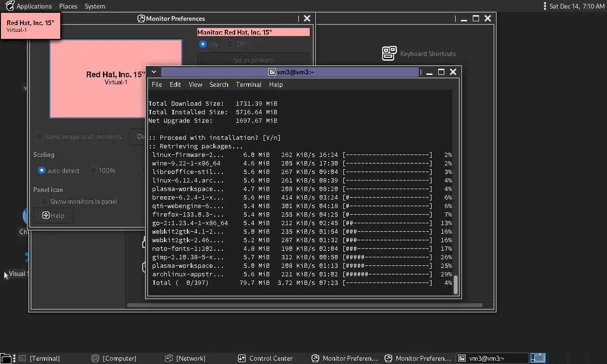Click the archlinux-appstr download progress bar
Viewport: 607px width, 364px height.
coord(387,274)
